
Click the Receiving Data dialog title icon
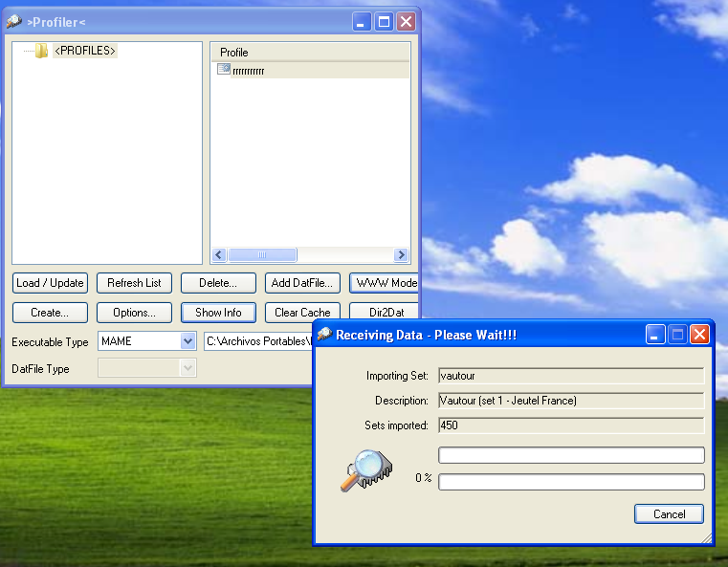(x=325, y=334)
